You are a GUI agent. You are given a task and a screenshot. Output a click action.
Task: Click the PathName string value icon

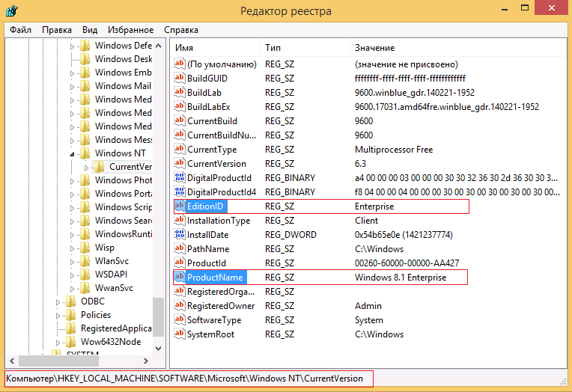[x=179, y=248]
